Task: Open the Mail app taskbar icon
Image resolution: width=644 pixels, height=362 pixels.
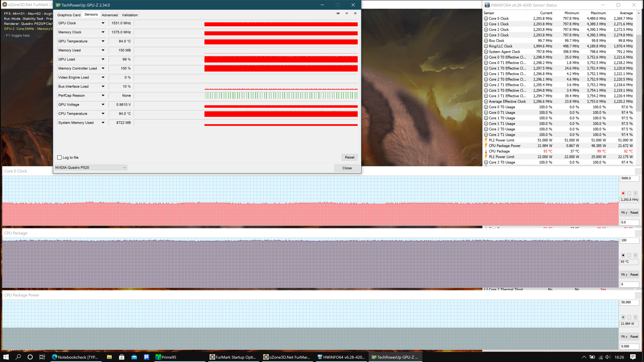Action: [134, 357]
